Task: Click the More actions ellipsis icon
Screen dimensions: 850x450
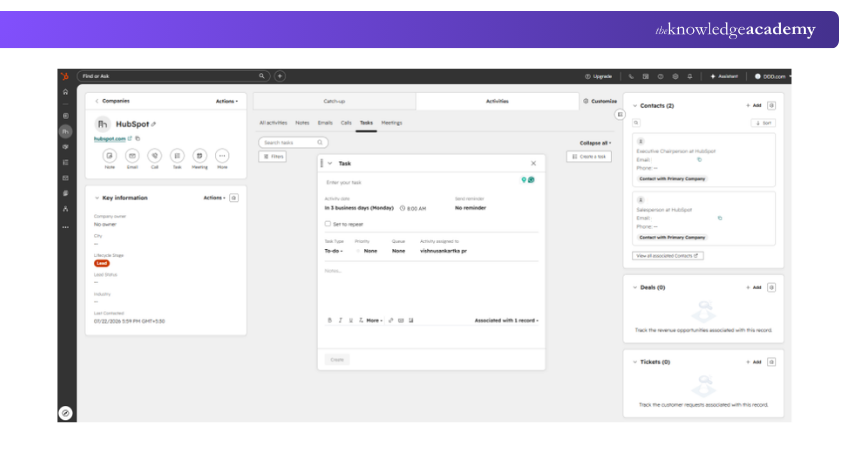Action: (222, 156)
